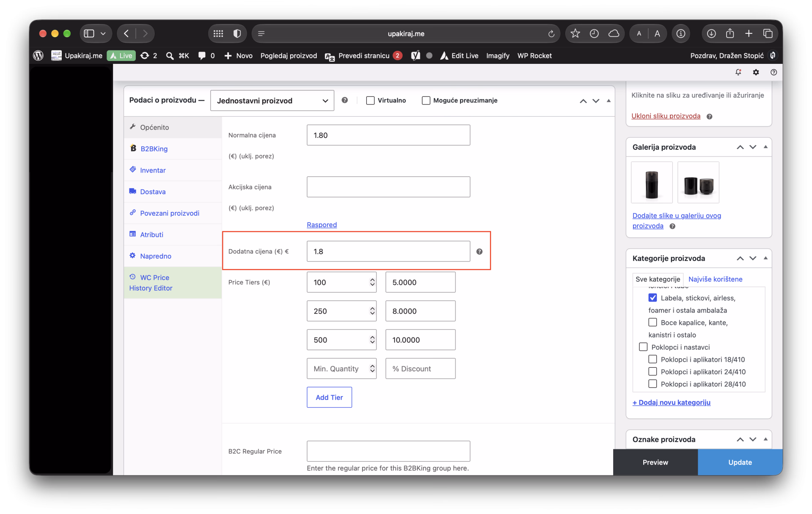This screenshot has width=812, height=514.
Task: Enable the Virtualno checkbox
Action: tap(370, 100)
